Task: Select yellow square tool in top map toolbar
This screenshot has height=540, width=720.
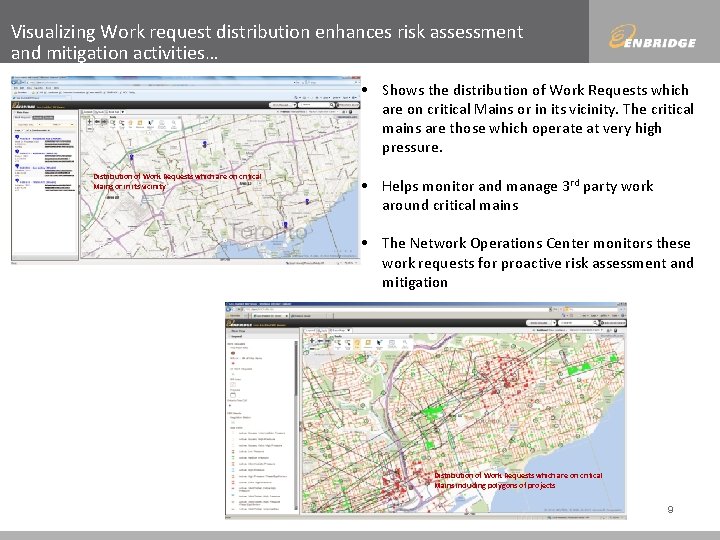Action: 140,123
